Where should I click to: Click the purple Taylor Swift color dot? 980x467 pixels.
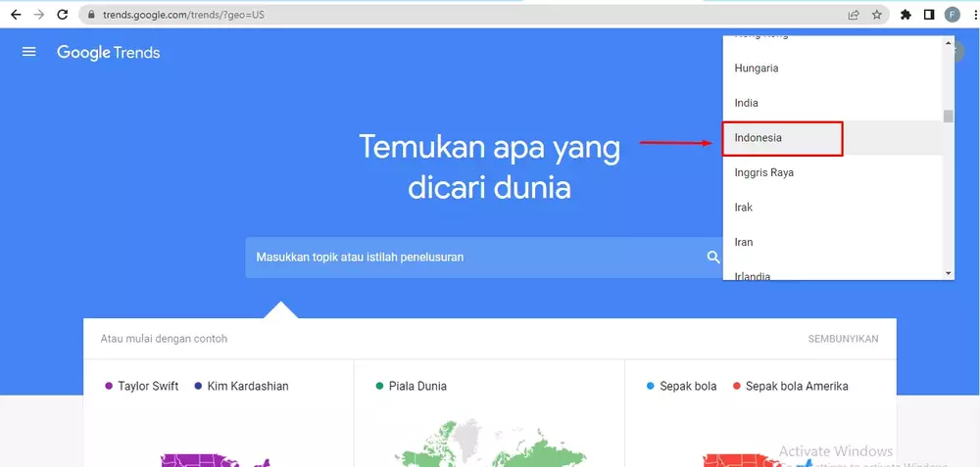point(109,387)
